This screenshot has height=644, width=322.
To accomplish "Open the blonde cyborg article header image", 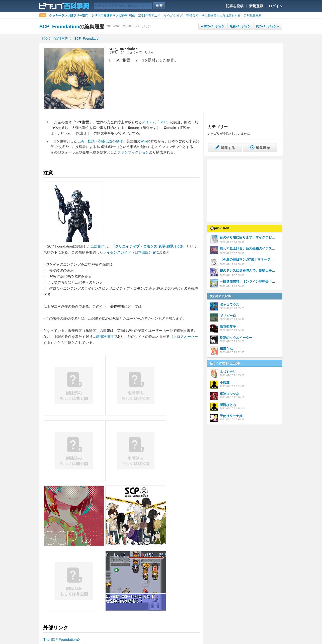I will click(74, 78).
